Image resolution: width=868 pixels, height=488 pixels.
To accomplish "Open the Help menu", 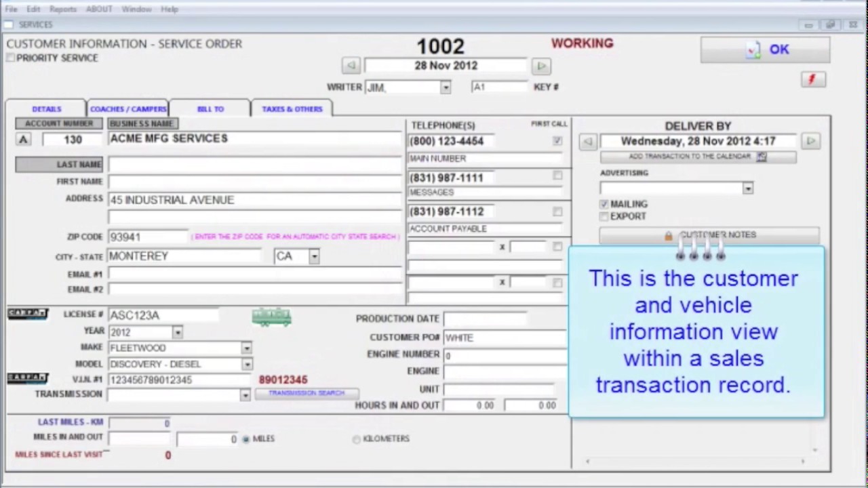I will [170, 9].
